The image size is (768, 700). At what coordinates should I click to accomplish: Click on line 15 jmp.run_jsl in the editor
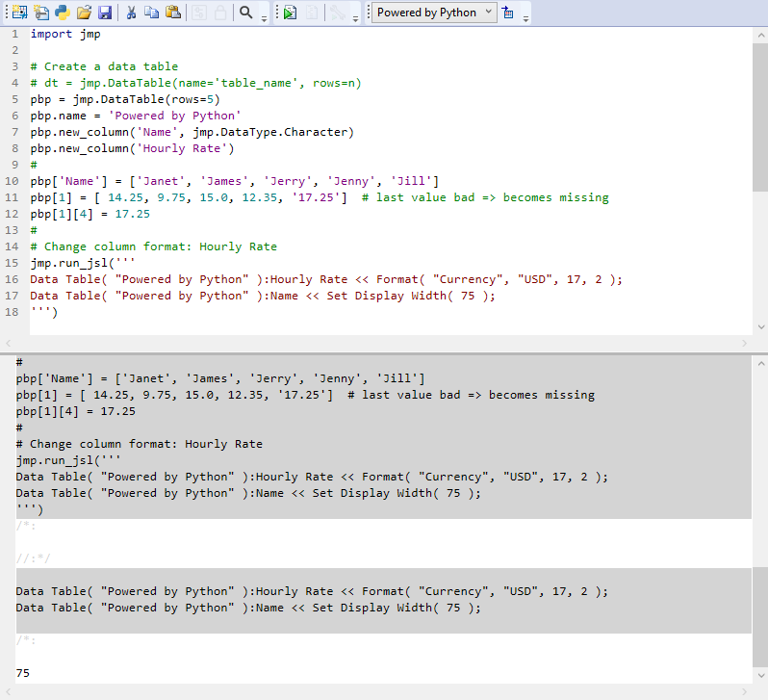pyautogui.click(x=72, y=262)
